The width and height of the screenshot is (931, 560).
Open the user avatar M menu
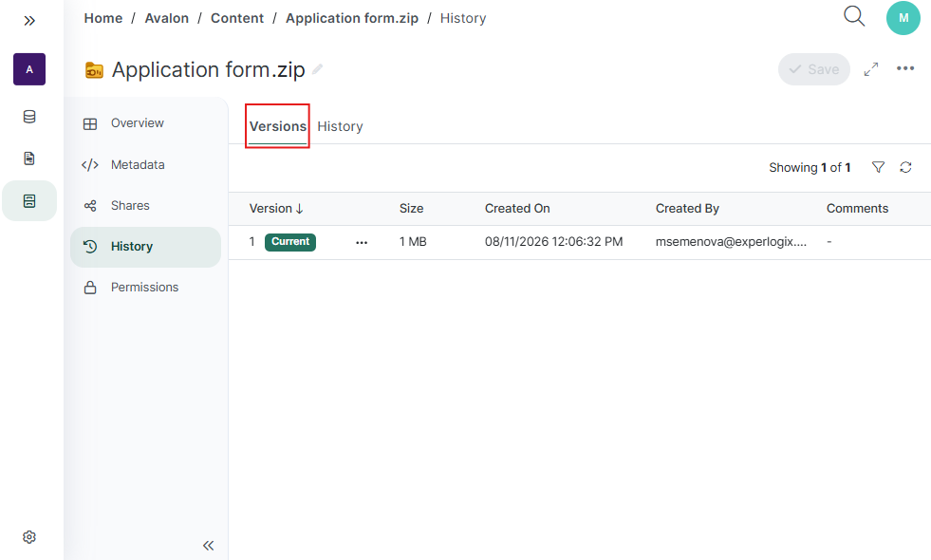[x=903, y=18]
